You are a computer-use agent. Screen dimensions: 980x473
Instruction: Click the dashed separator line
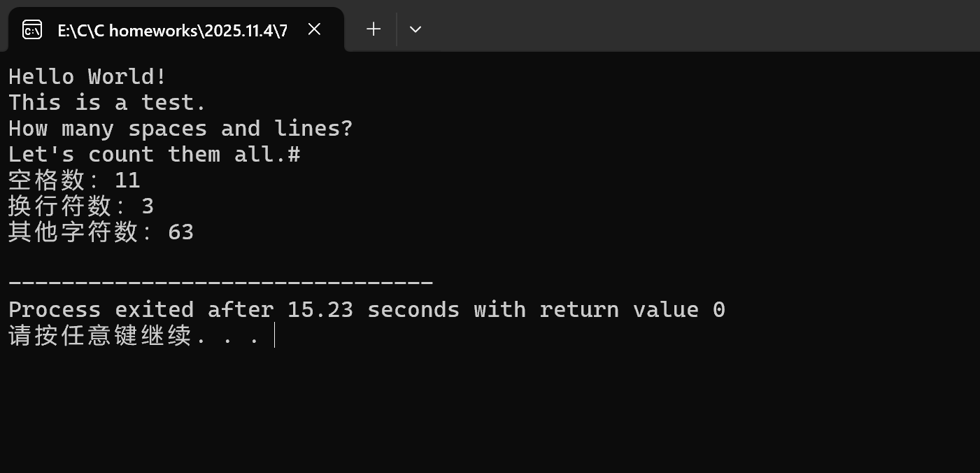[221, 283]
